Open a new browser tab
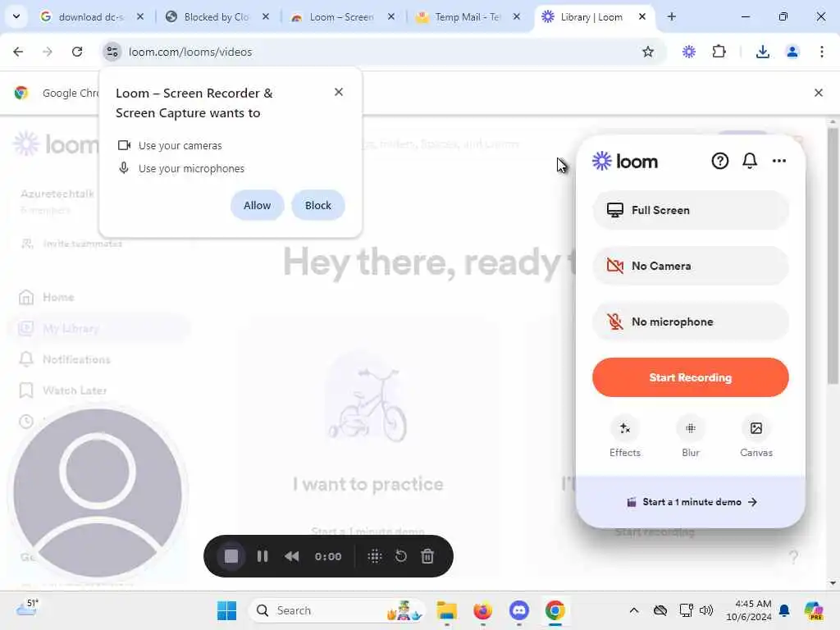This screenshot has height=630, width=840. tap(671, 16)
